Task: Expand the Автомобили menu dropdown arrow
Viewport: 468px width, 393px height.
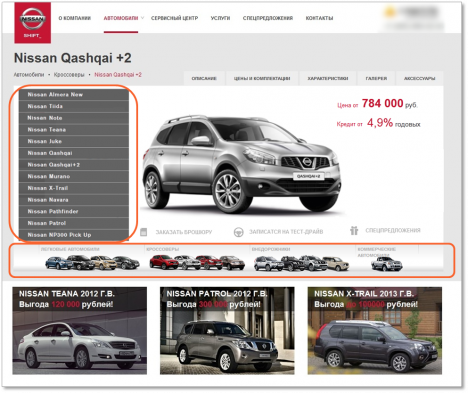Action: [x=142, y=18]
